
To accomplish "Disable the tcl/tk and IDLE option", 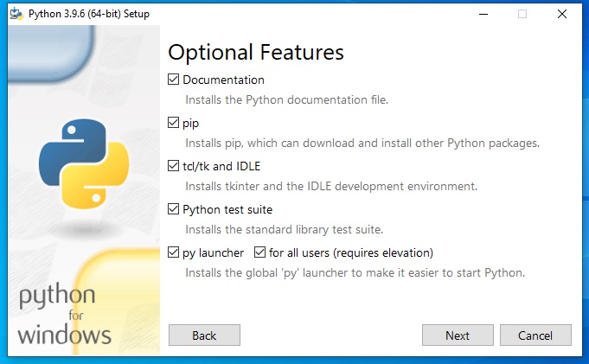I will pyautogui.click(x=174, y=166).
